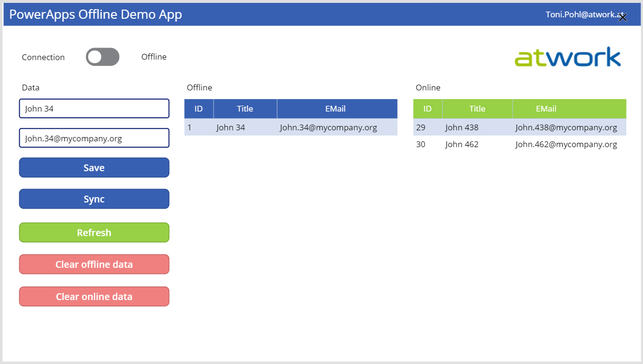The image size is (643, 364).
Task: Toggle the Connection switch
Action: 102,57
